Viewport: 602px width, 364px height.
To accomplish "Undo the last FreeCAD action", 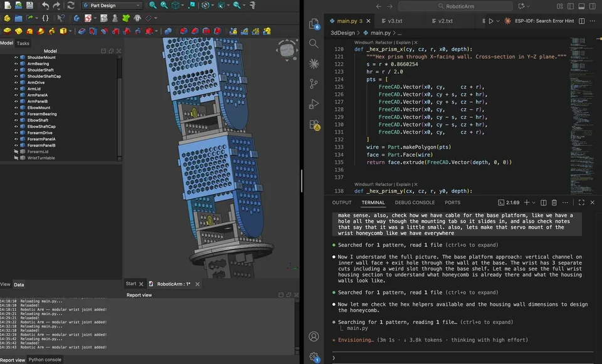I will (x=45, y=6).
